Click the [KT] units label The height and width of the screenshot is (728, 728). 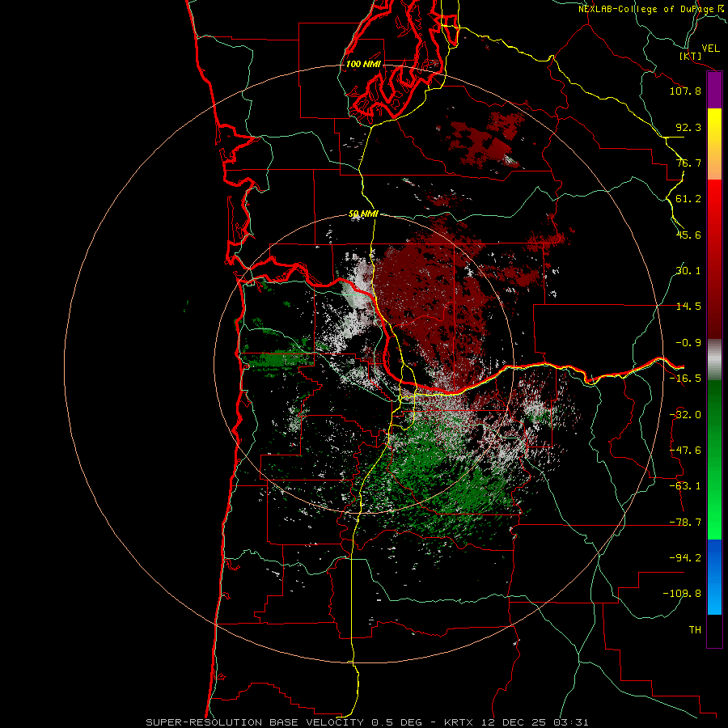click(691, 56)
